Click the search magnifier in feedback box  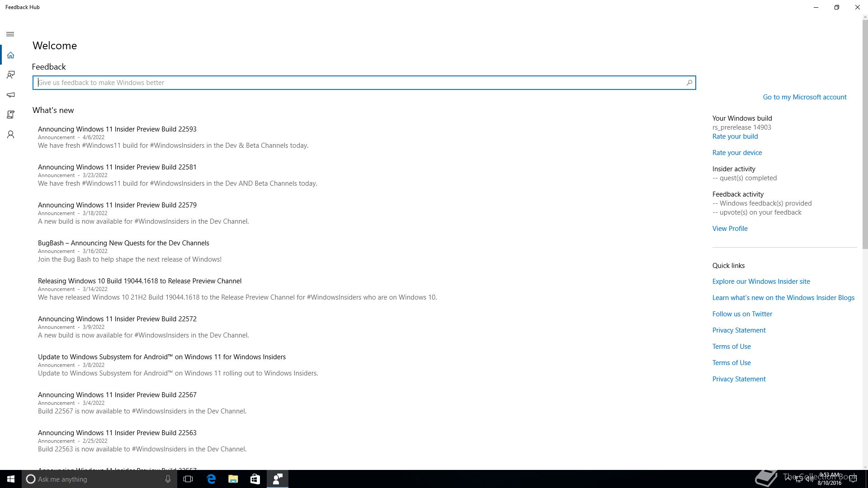tap(689, 83)
